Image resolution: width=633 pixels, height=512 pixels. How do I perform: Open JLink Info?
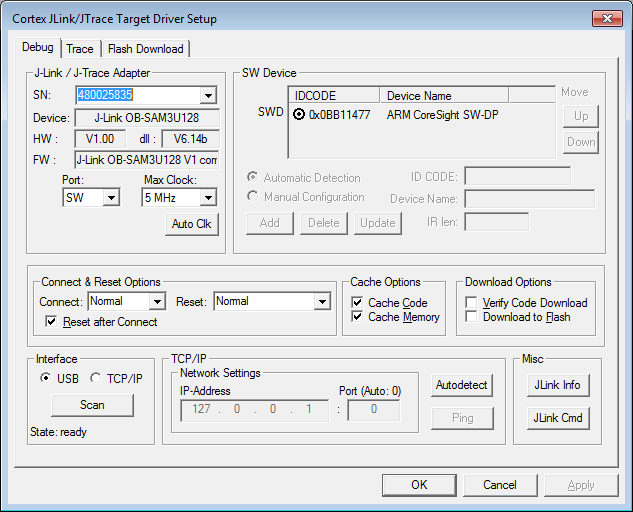(x=558, y=386)
